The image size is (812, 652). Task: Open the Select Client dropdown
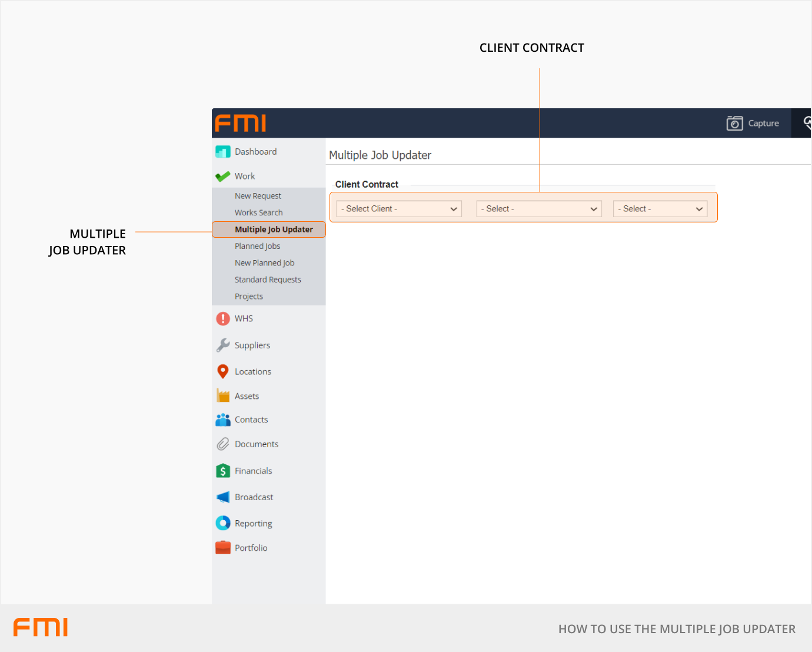tap(399, 209)
